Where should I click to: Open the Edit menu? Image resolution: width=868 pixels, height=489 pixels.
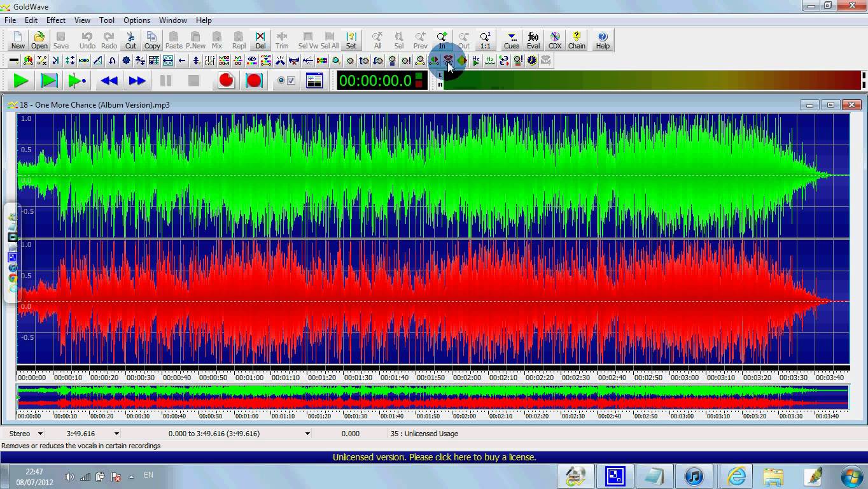31,20
